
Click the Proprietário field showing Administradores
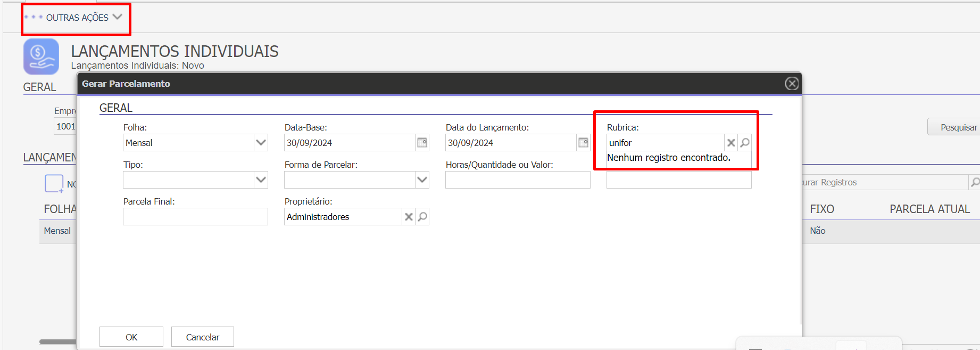click(343, 217)
